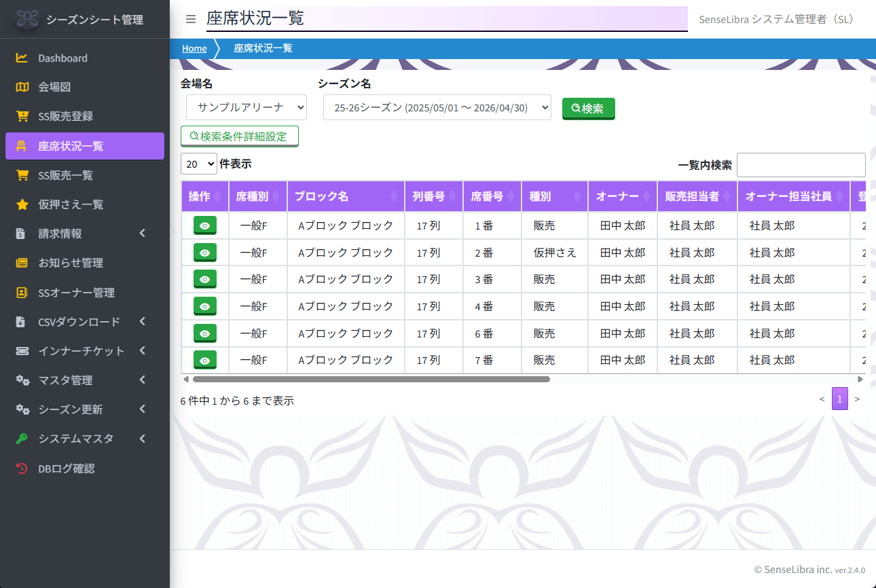Go back via the Home breadcrumb link

pos(194,48)
